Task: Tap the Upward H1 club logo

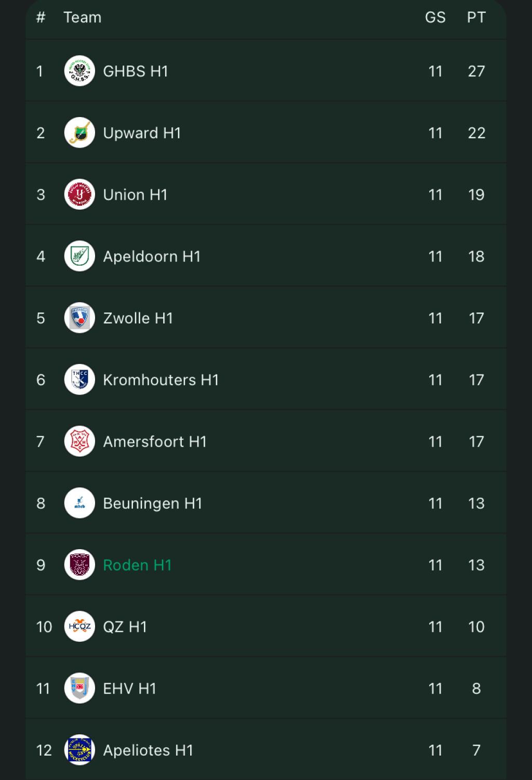Action: (79, 133)
